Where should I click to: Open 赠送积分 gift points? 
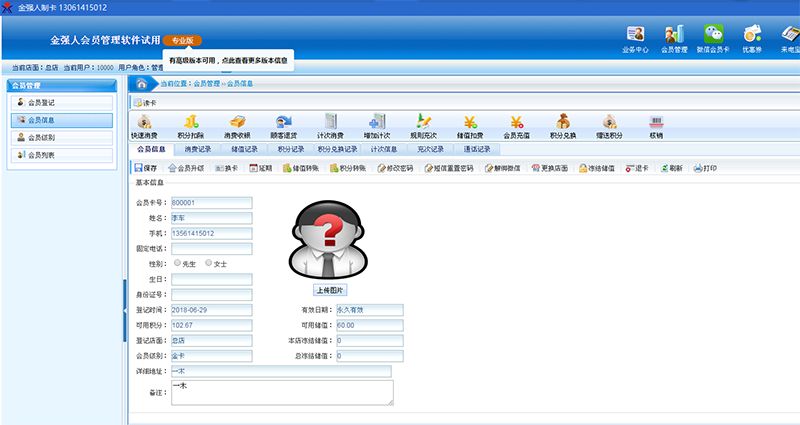pos(609,127)
